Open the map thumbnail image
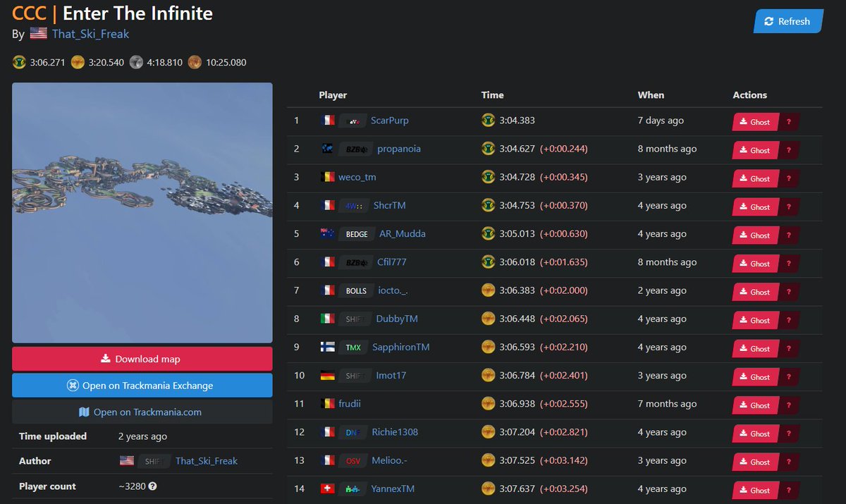 (x=142, y=213)
